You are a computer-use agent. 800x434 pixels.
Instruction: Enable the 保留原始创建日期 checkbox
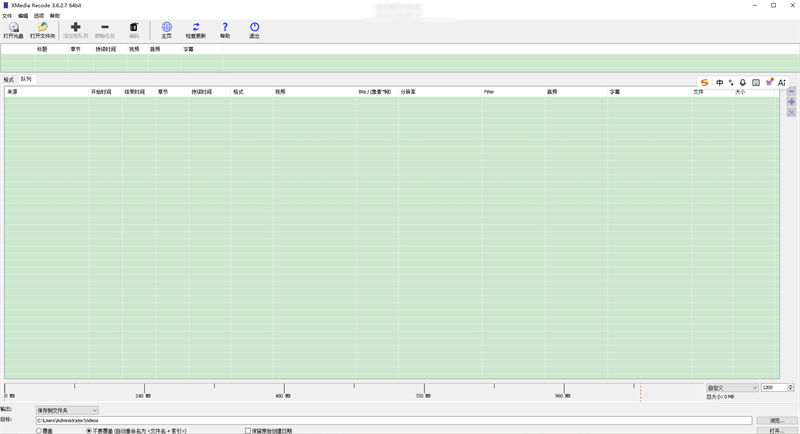(x=248, y=430)
